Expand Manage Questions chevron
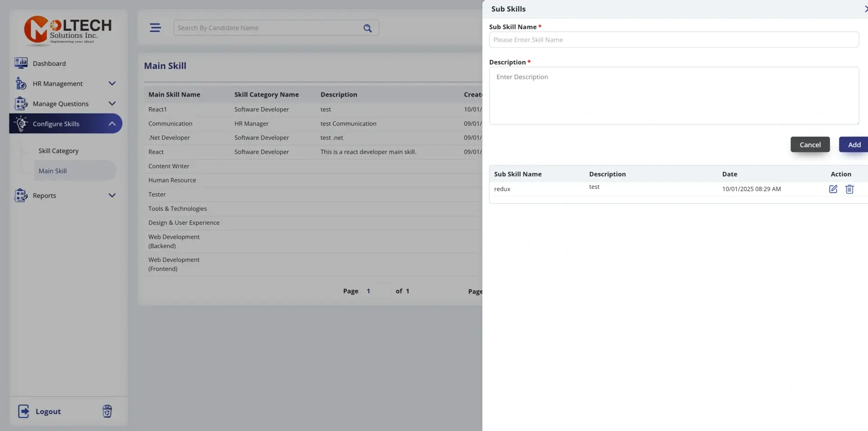Screen dimensions: 868x431 pos(112,104)
